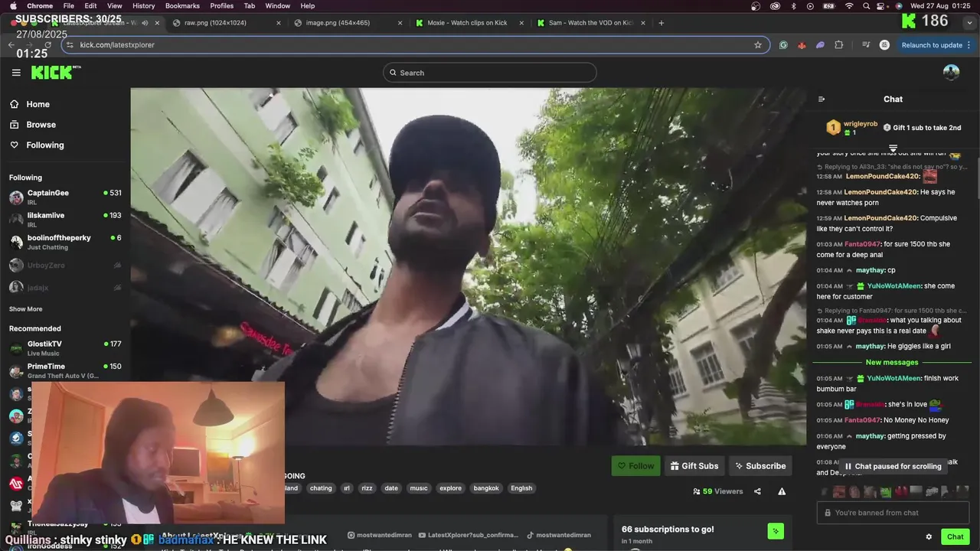Open the Apple menu
The image size is (980, 551).
click(13, 6)
